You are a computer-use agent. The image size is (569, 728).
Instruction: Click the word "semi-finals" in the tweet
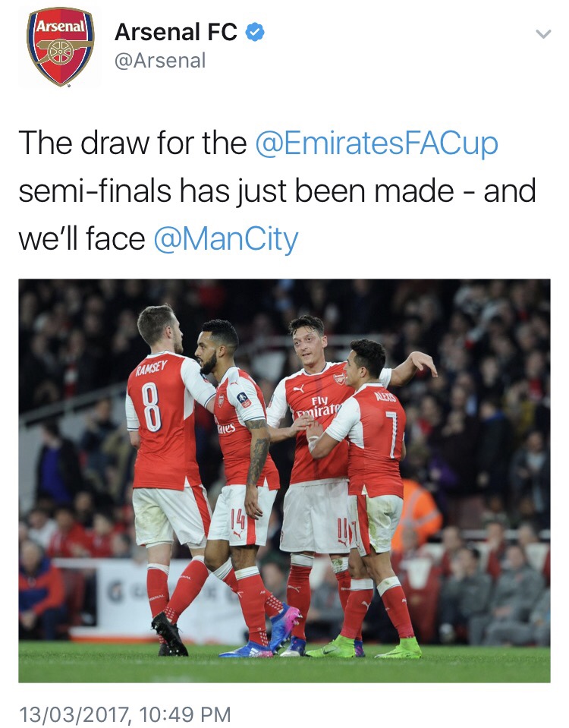pos(96,191)
